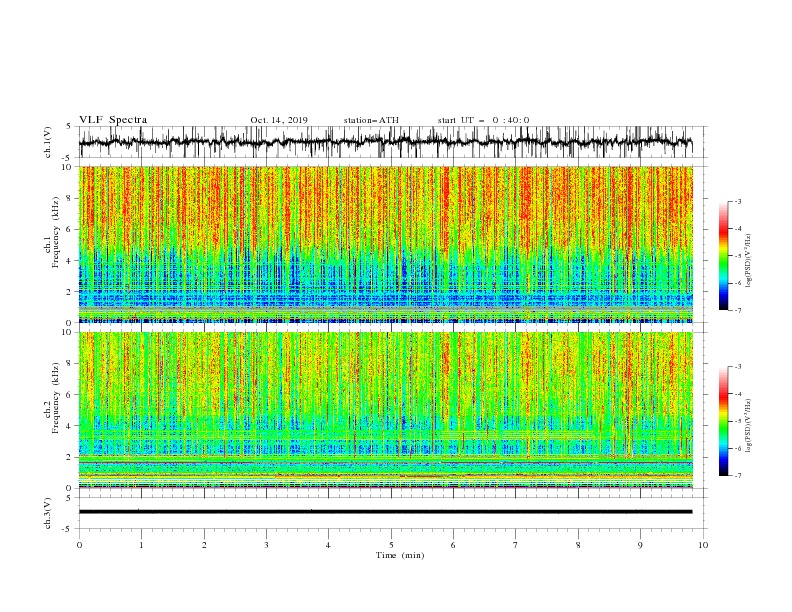This screenshot has height=612, width=792.
Task: Click the "4" tick on the Time axis
Action: [328, 545]
